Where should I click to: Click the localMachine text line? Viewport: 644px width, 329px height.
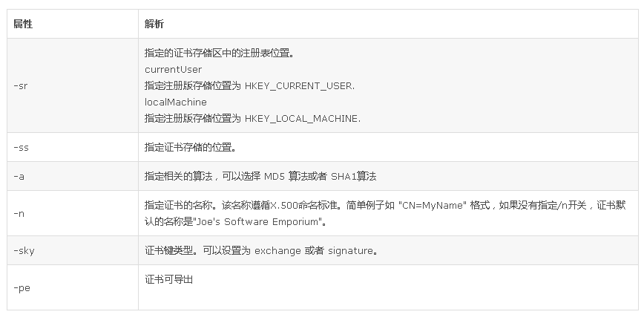[175, 102]
